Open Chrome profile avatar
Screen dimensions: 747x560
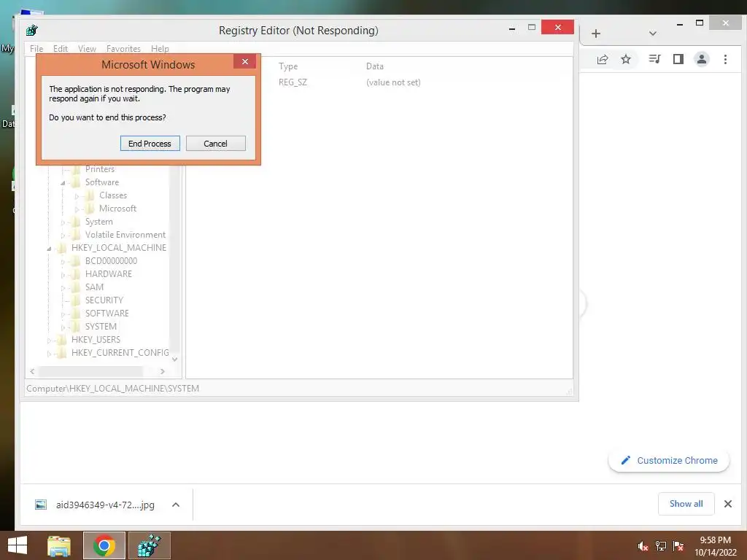click(702, 59)
